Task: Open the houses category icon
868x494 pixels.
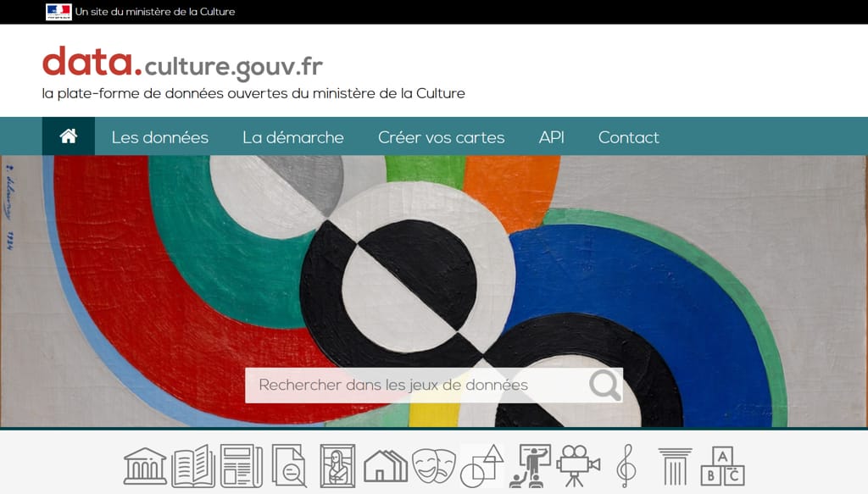Action: pyautogui.click(x=386, y=466)
